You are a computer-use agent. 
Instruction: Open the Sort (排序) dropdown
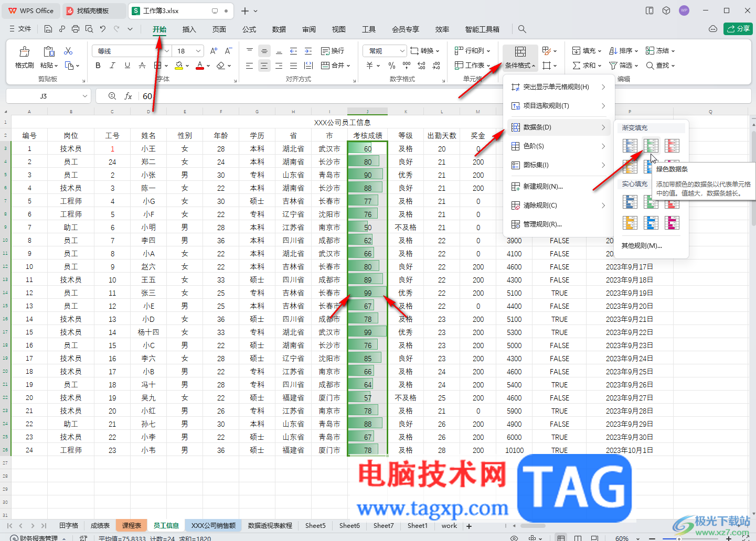click(x=624, y=51)
